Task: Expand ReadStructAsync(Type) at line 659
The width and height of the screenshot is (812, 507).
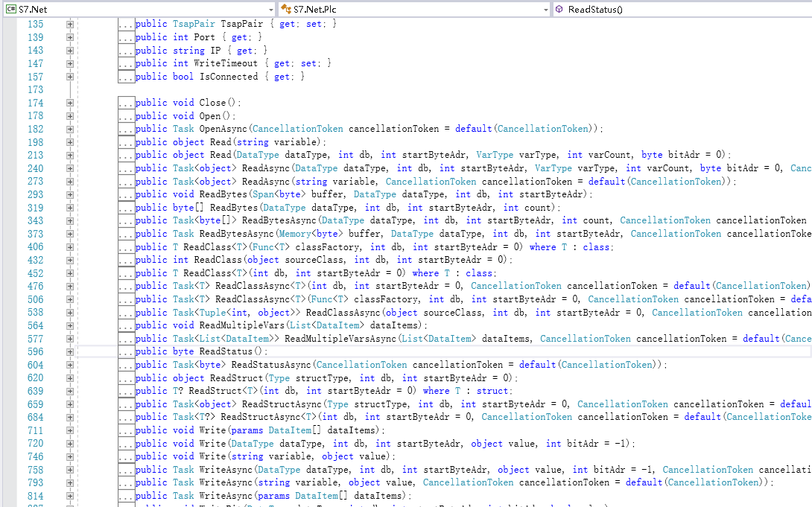Action: [70, 404]
